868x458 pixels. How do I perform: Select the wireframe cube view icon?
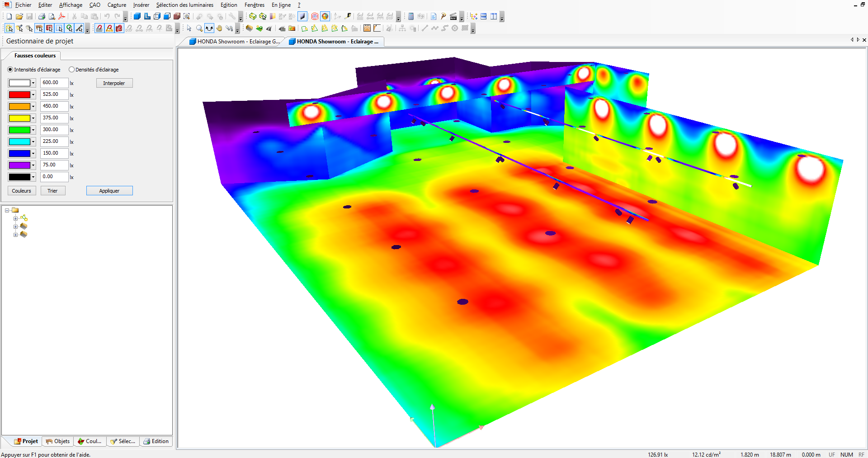(x=157, y=16)
